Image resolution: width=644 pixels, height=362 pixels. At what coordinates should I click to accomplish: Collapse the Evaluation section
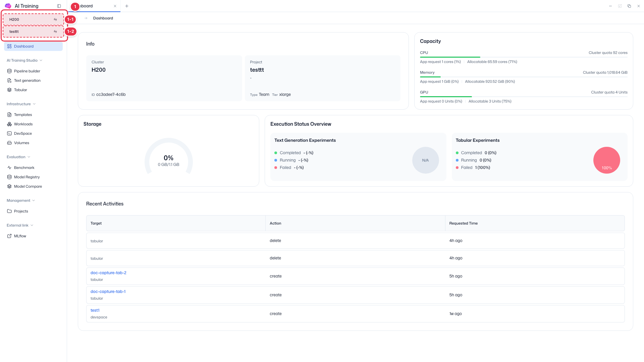[18, 157]
